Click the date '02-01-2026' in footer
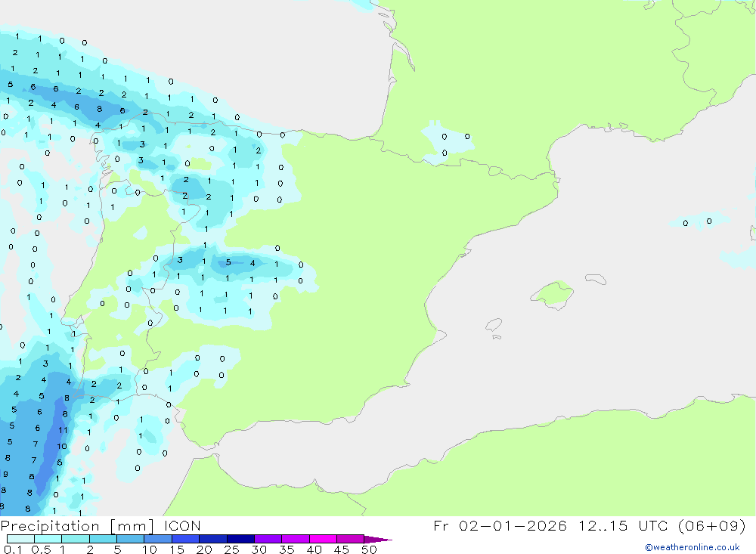Viewport: 756px width, 554px height. tap(513, 525)
